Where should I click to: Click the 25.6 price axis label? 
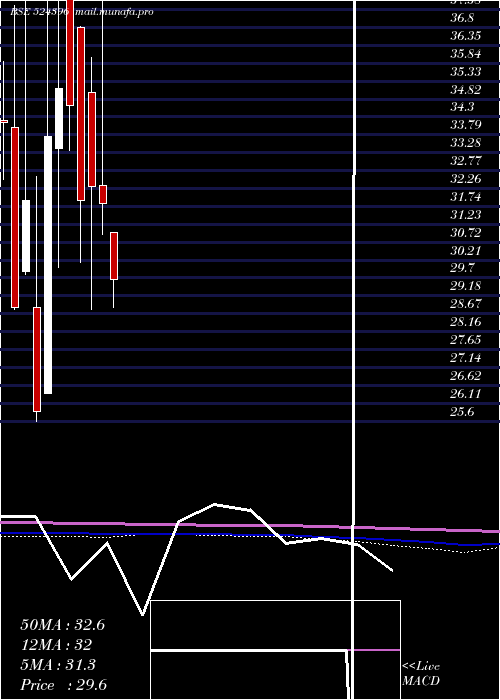pyautogui.click(x=462, y=412)
